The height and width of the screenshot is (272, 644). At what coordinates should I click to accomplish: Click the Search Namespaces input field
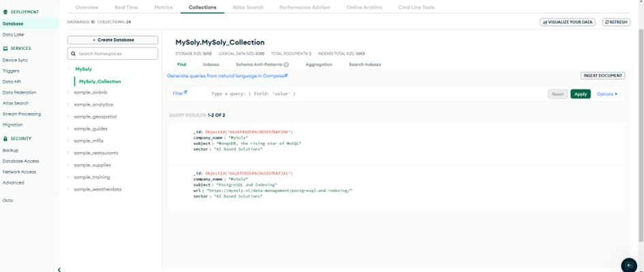112,53
